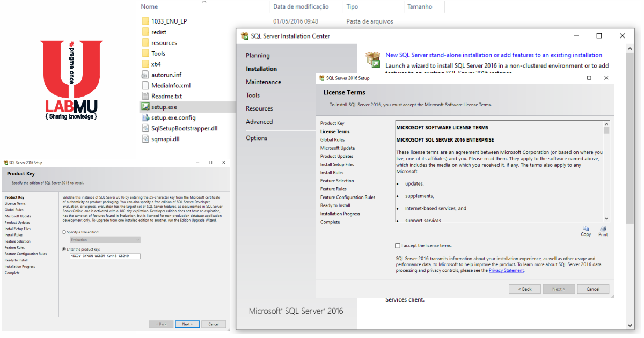The width and height of the screenshot is (644, 338).
Task: Select the 'Enter the product key' radio button
Action: [x=63, y=249]
